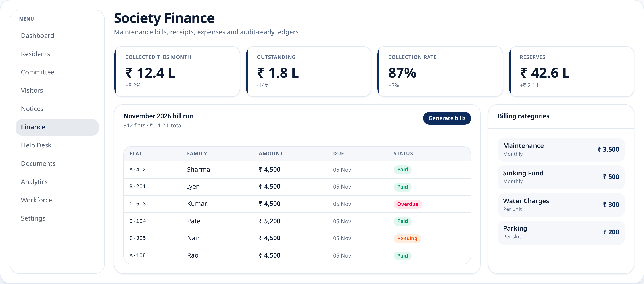Select flat D-305 cell
This screenshot has height=284, width=644.
137,238
